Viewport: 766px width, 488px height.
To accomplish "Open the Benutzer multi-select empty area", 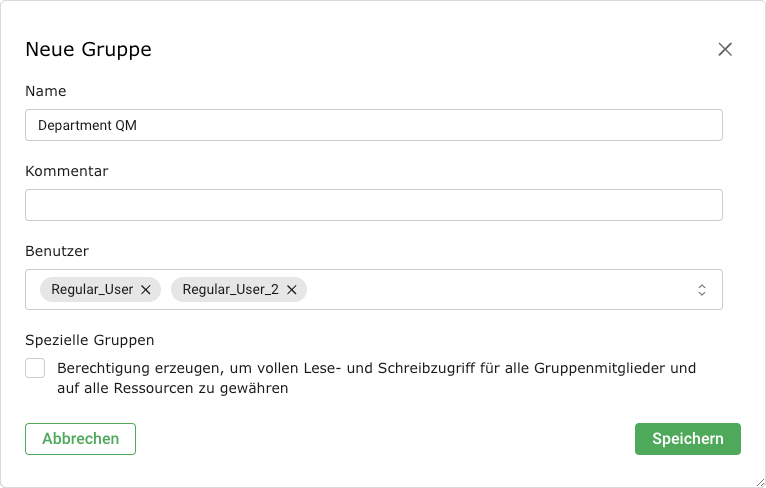I will (500, 290).
